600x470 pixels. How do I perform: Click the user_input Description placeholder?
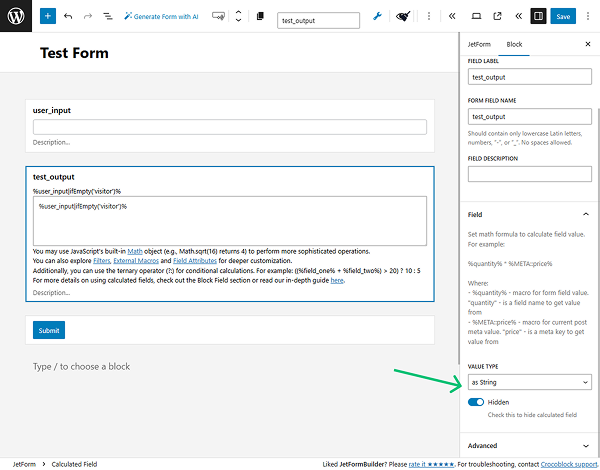51,142
